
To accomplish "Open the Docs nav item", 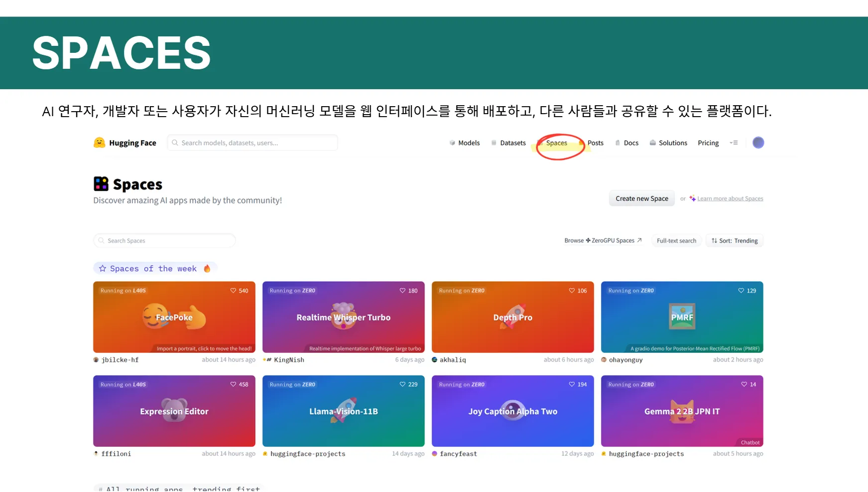I will [626, 143].
